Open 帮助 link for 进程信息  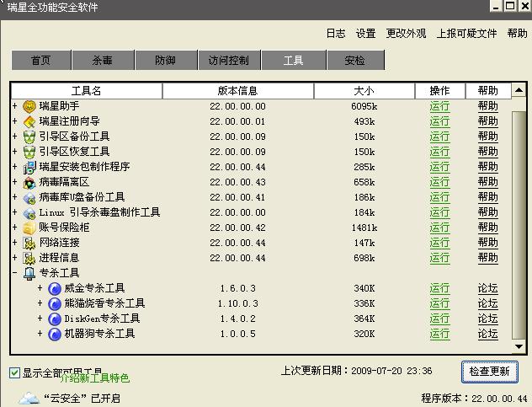[488, 258]
